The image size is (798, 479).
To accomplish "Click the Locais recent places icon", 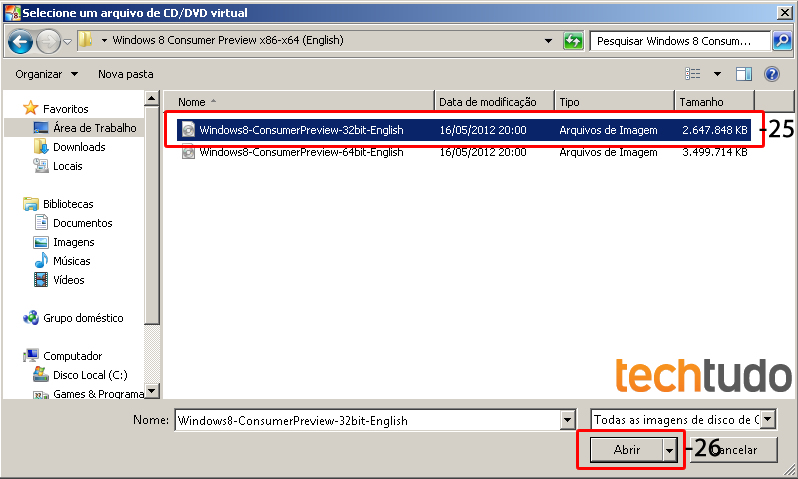I will click(41, 165).
